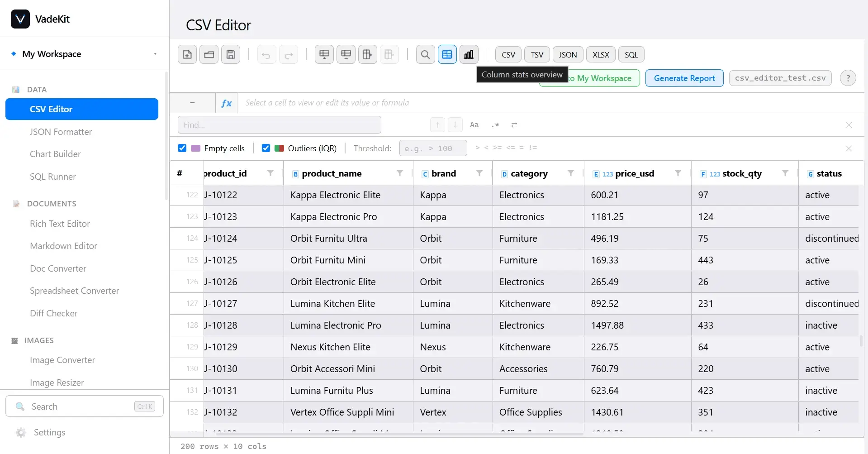Image resolution: width=868 pixels, height=454 pixels.
Task: Open the column stats bar chart icon
Action: 469,55
